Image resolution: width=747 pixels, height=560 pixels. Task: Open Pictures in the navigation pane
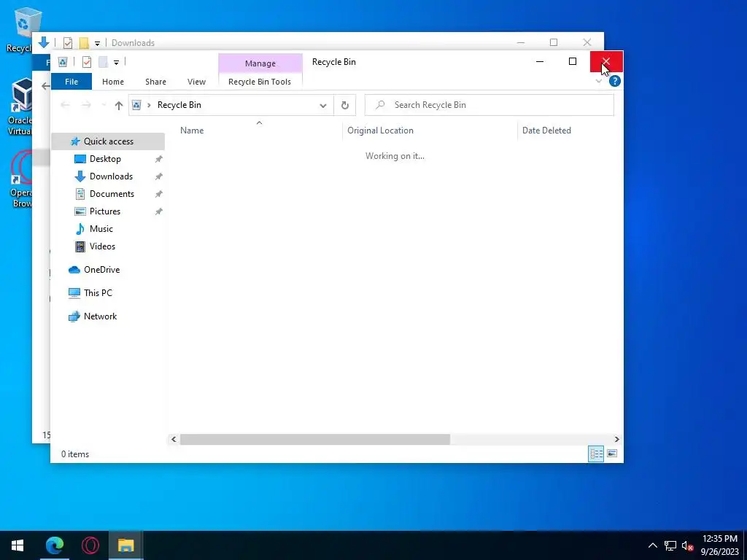click(x=105, y=211)
